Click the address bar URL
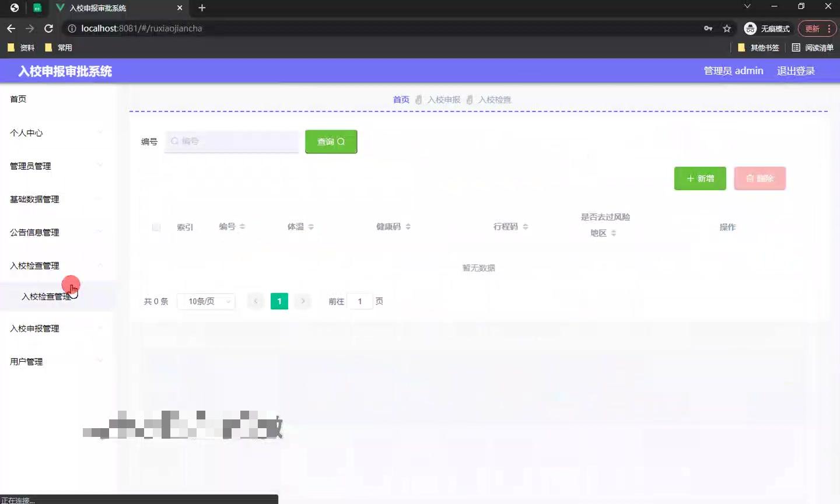 (x=142, y=28)
